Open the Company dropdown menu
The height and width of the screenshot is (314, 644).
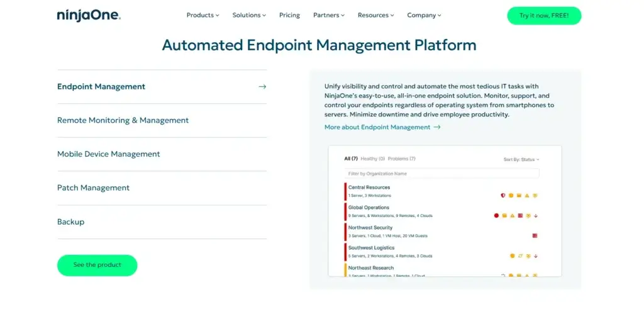(x=425, y=15)
